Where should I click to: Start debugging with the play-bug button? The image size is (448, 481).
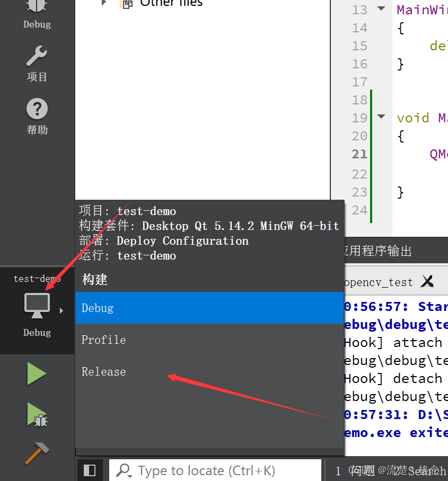37,414
